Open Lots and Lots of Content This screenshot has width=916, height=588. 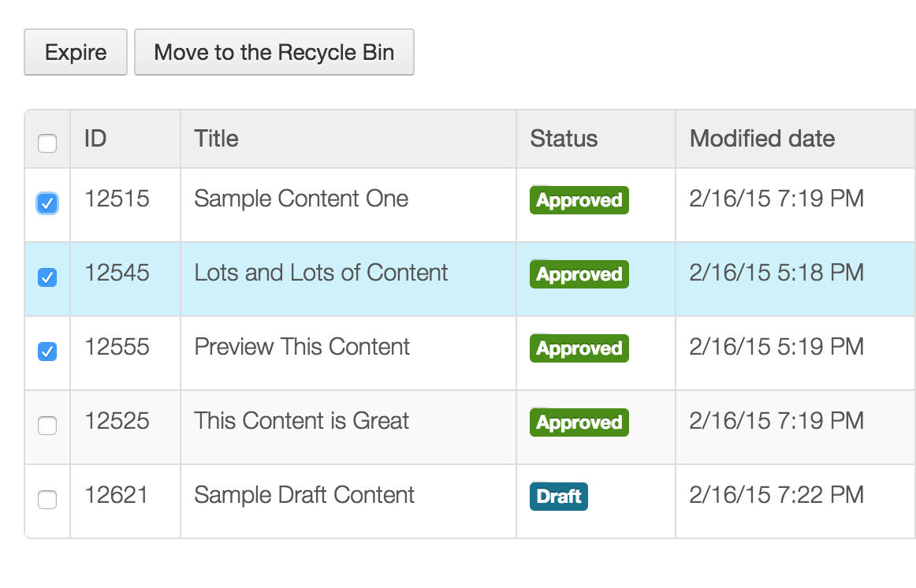(321, 273)
